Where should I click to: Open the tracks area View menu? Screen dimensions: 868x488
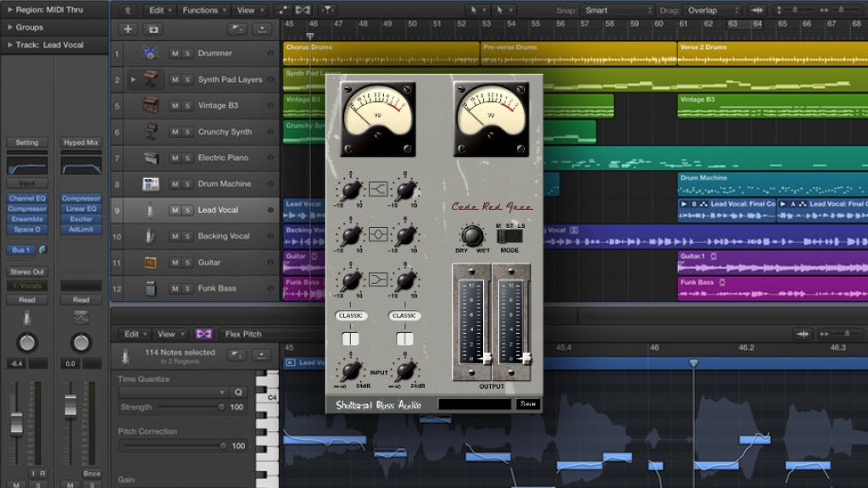250,10
